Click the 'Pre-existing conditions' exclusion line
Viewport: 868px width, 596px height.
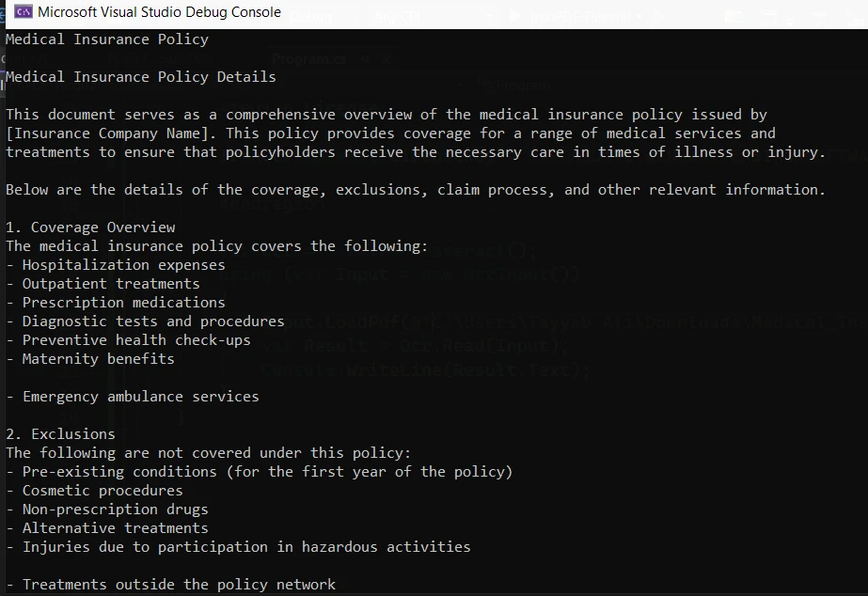[267, 472]
